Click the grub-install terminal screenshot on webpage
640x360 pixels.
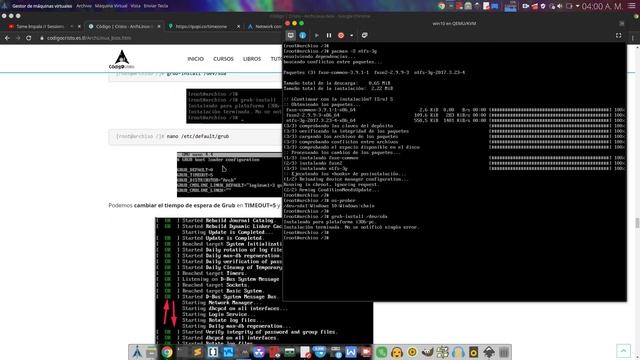(x=234, y=106)
